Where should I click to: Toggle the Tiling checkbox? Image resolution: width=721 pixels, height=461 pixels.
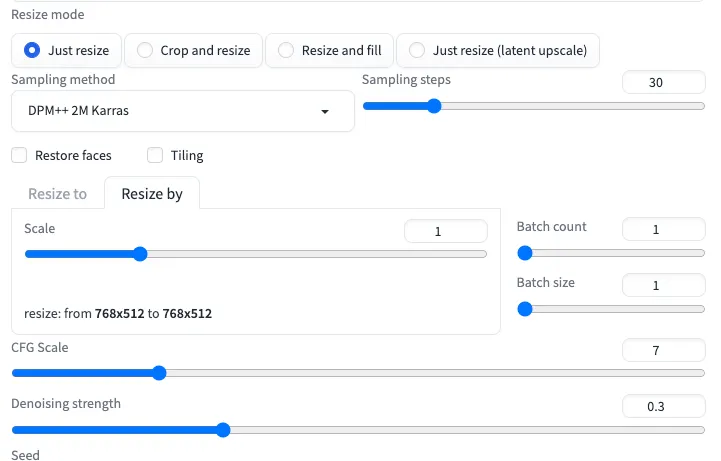click(155, 155)
